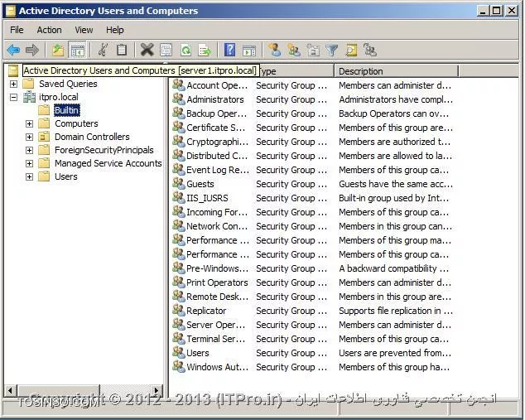Screen dimensions: 525x420
Task: Click the Saved Queries folder icon
Action: 29,84
